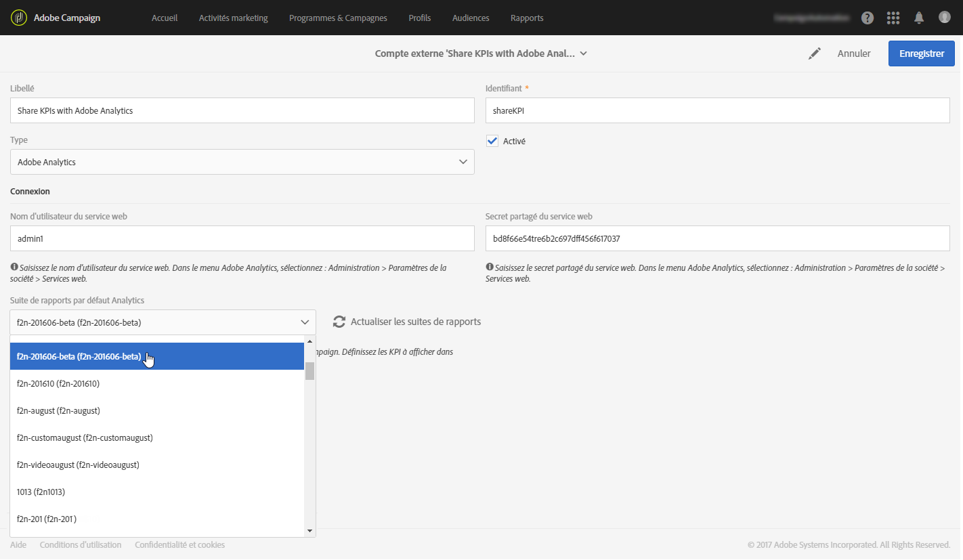Click the pencil edit properties icon
Viewport: 963px width, 560px height.
tap(815, 53)
